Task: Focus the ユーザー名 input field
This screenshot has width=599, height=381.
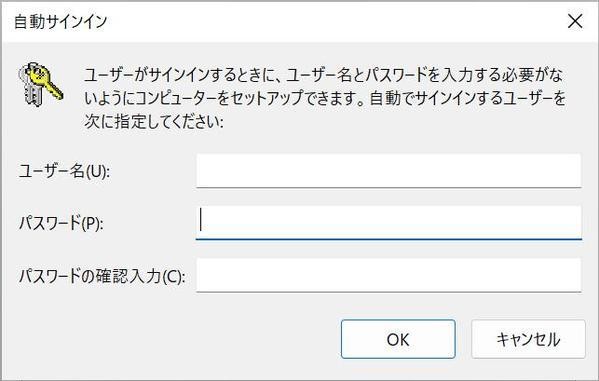Action: [389, 171]
